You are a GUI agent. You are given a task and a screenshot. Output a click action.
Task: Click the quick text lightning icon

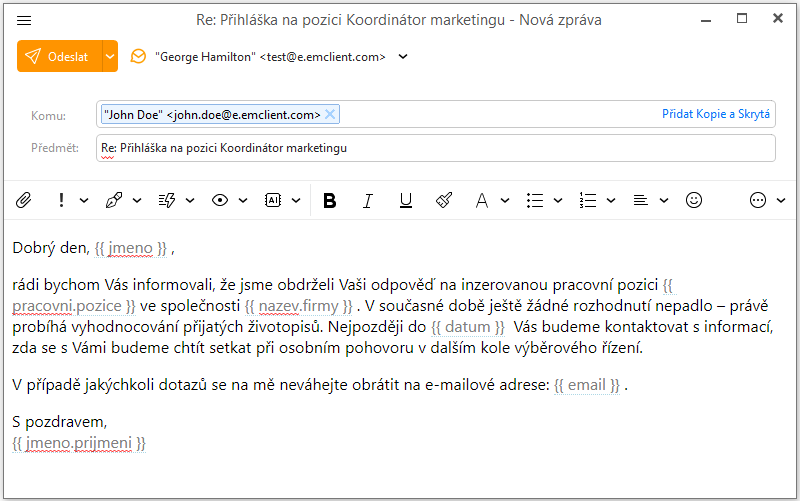(167, 200)
